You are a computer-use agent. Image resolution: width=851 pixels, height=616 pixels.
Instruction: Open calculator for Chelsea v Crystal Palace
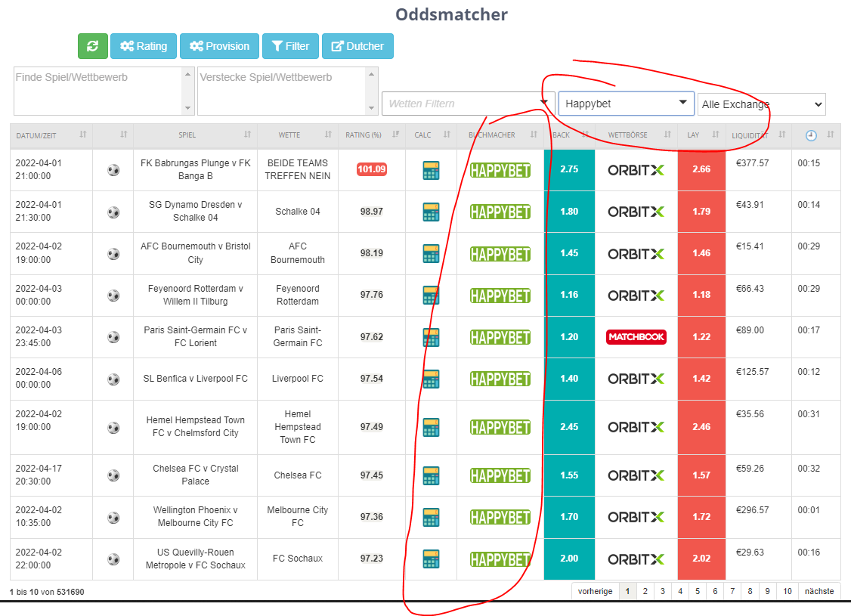[431, 475]
